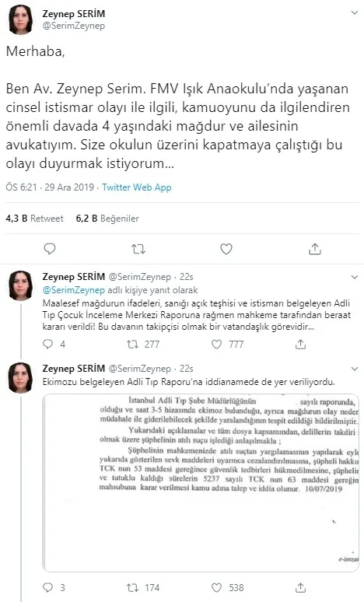Open the attached iddianame document image

201,483
